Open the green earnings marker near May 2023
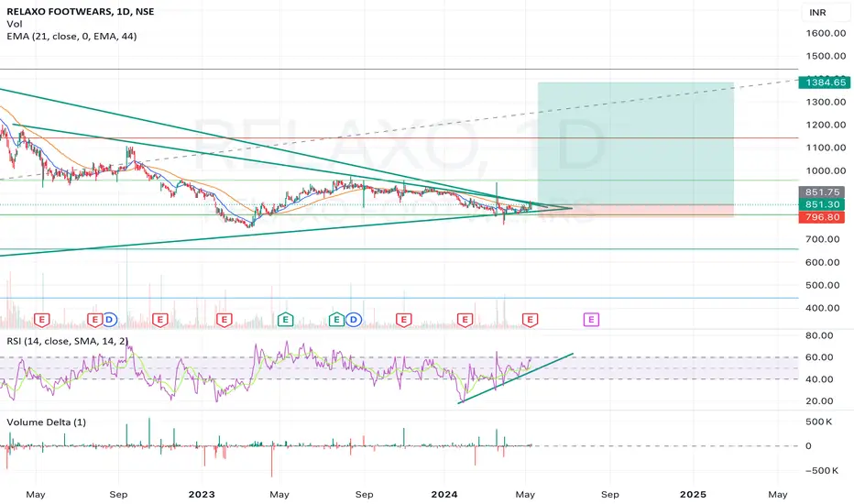854x504 pixels. pyautogui.click(x=285, y=319)
